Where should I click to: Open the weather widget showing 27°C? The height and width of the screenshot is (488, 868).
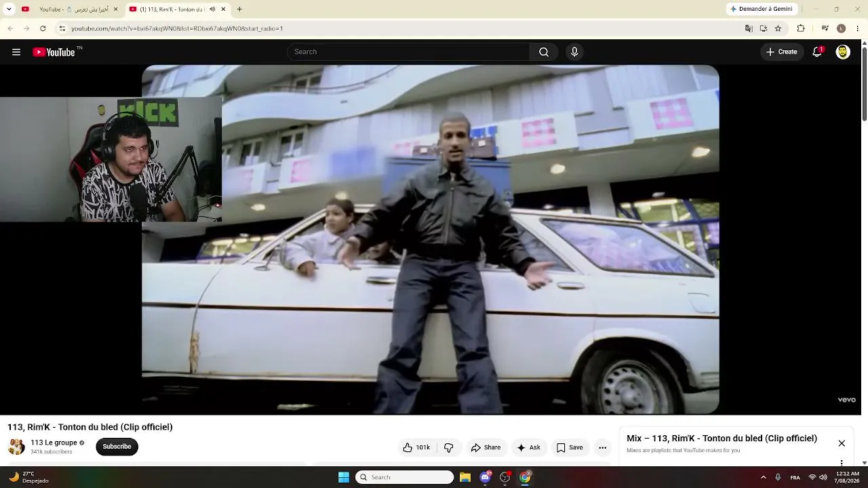coord(28,477)
